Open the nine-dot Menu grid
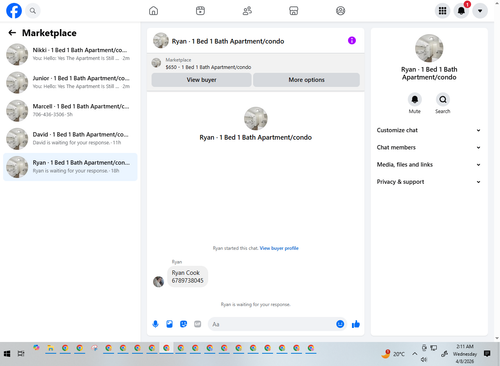Image resolution: width=500 pixels, height=366 pixels. click(442, 11)
